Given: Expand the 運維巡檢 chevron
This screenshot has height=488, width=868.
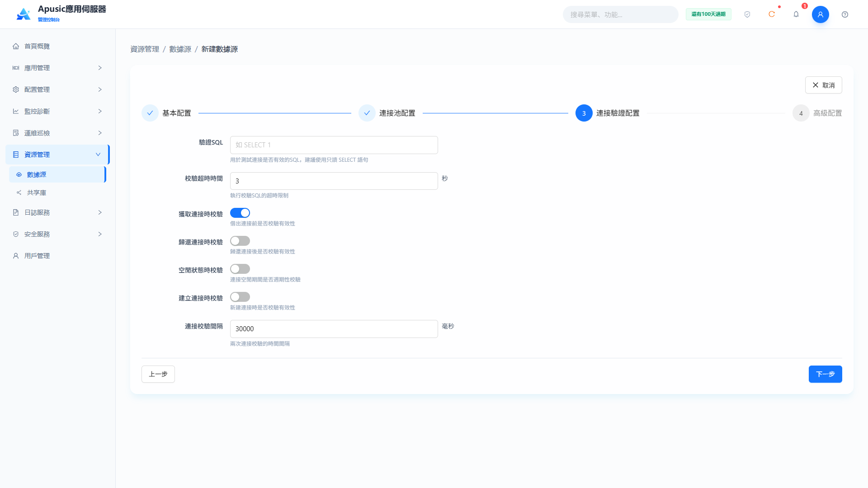Looking at the screenshot, I should click(x=100, y=133).
